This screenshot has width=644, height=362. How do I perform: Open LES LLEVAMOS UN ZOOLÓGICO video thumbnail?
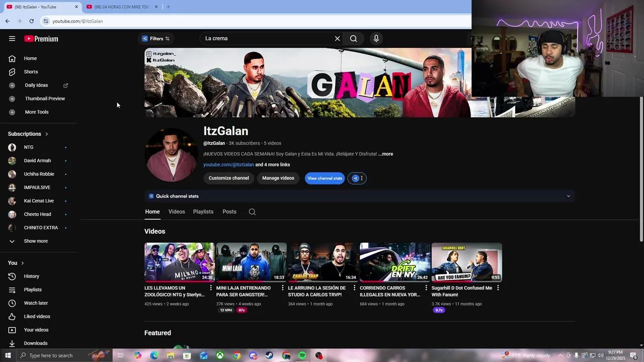(180, 262)
